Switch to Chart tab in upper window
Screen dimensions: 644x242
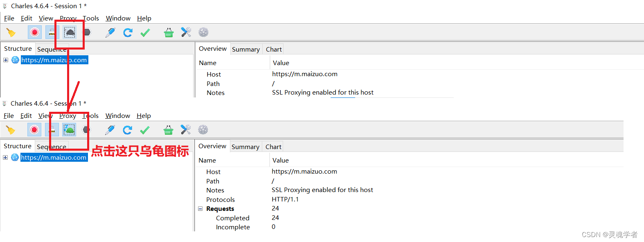pos(274,49)
